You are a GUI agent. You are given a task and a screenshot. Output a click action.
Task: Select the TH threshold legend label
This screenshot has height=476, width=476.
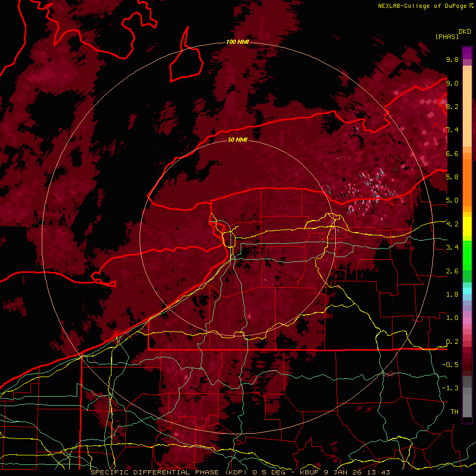454,412
